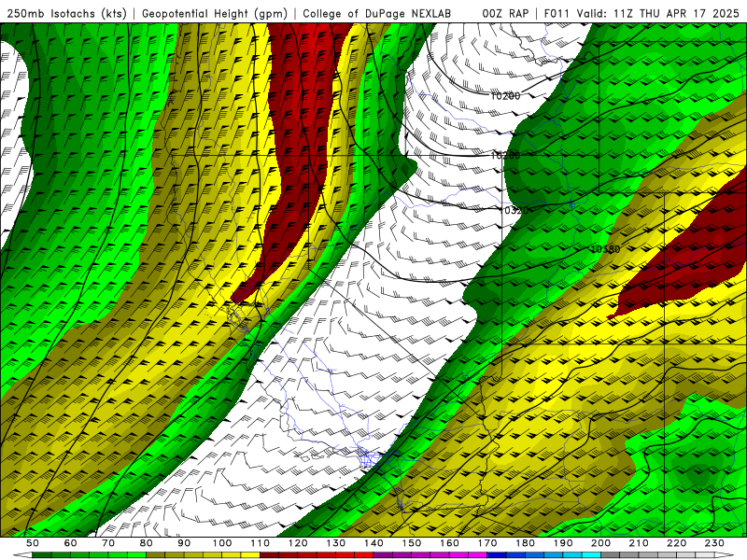747x560 pixels.
Task: Click the darkest green swatch under 50
Action: [x=41, y=554]
